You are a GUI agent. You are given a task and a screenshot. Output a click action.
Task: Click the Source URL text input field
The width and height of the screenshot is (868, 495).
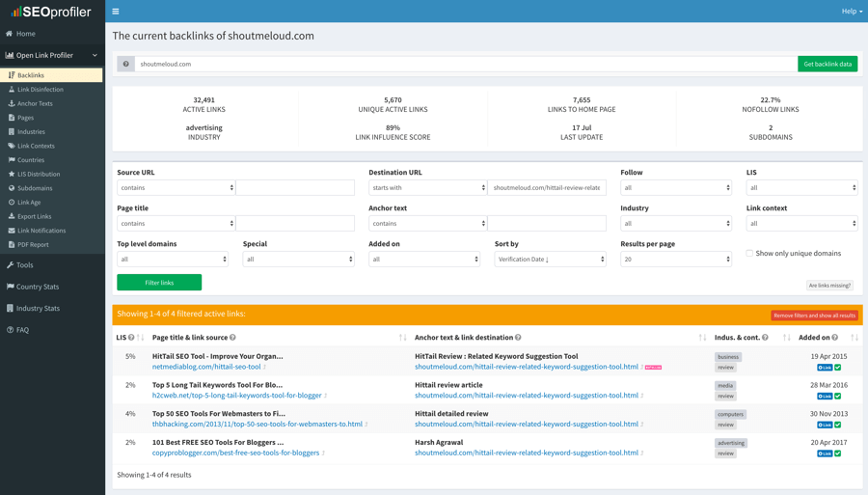(295, 188)
